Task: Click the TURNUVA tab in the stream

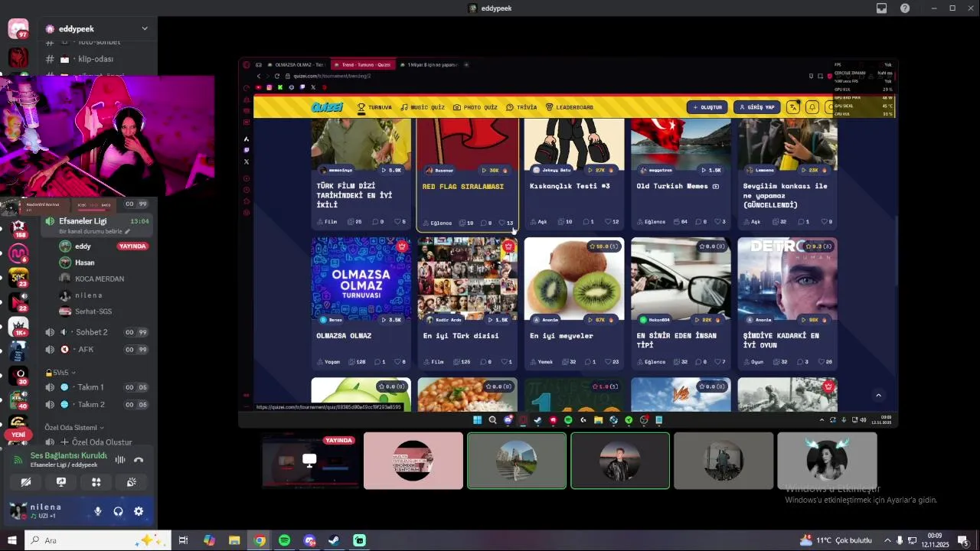Action: pyautogui.click(x=374, y=107)
